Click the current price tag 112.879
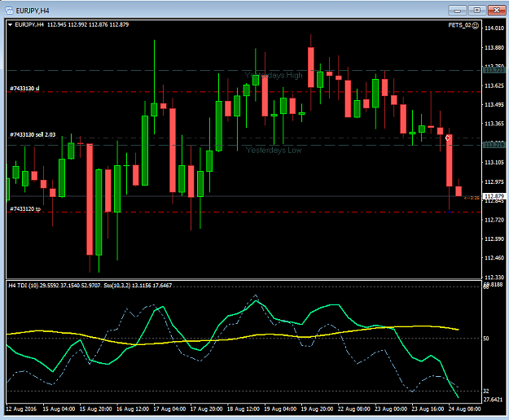The width and height of the screenshot is (509, 420). click(494, 196)
